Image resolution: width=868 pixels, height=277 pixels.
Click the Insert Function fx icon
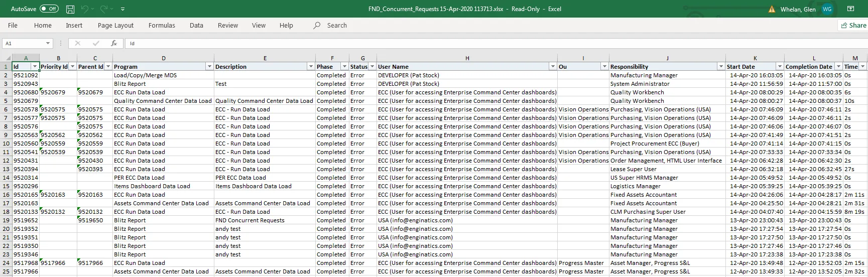[x=114, y=44]
